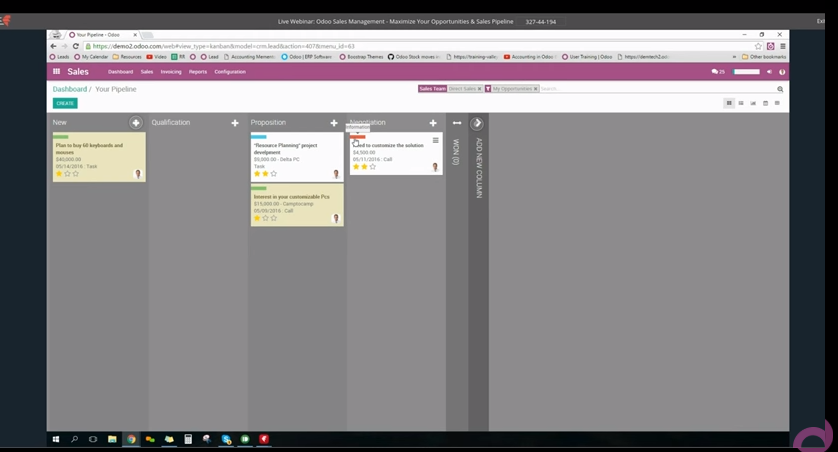Screen dimensions: 838x452
Task: Open the Odoo apps grid menu
Action: (x=57, y=72)
